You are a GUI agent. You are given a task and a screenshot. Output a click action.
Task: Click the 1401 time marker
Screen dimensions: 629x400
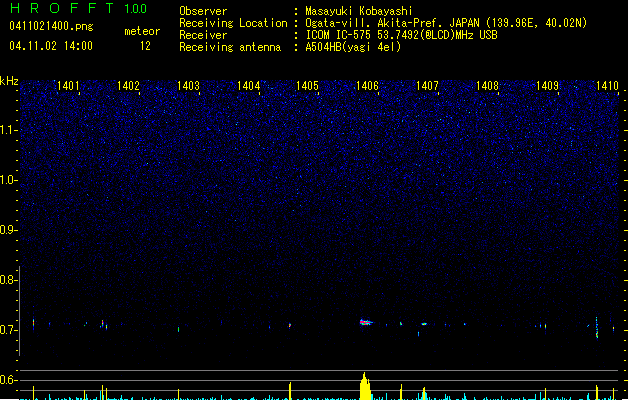68,86
